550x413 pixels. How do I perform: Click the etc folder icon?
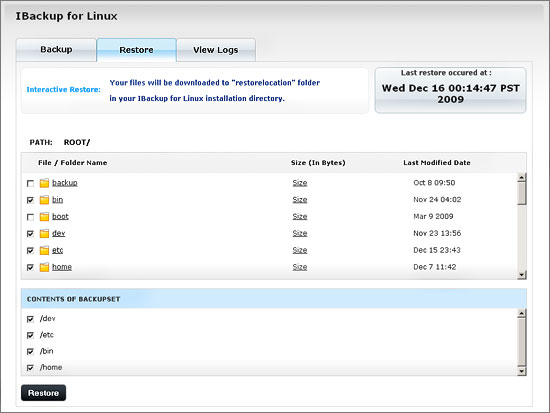44,250
